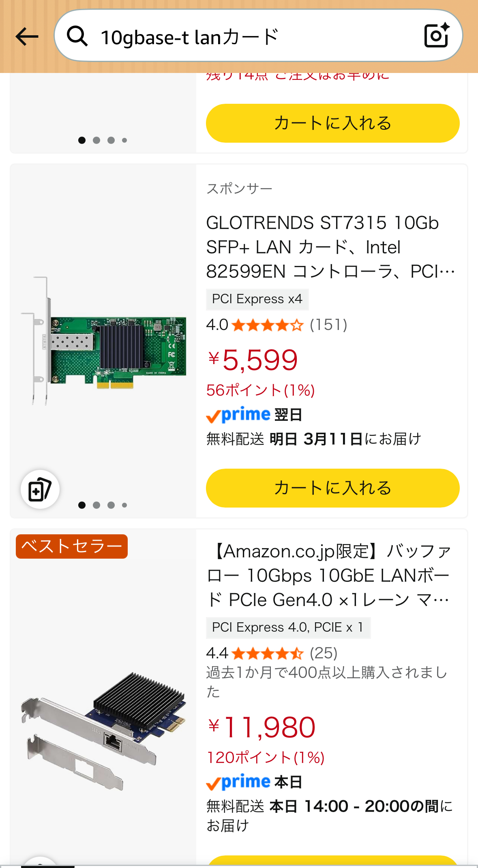Open the 4.4-star rating of Buffalo board

tap(268, 654)
